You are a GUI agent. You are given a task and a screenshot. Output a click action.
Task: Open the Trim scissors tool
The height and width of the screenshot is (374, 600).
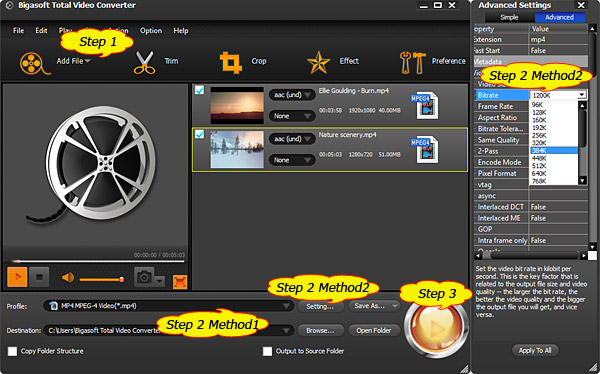pyautogui.click(x=145, y=63)
